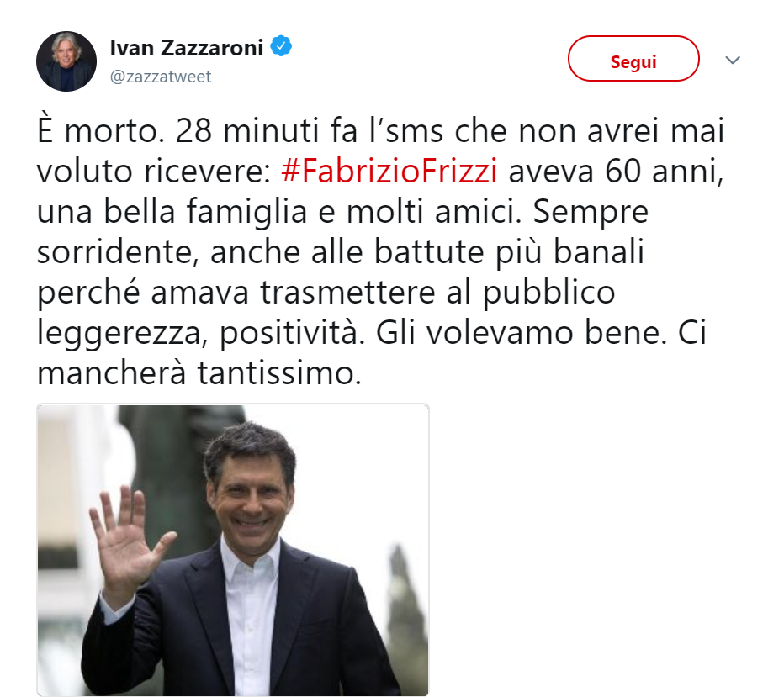
Task: Click the Segui follow button
Action: coord(633,59)
